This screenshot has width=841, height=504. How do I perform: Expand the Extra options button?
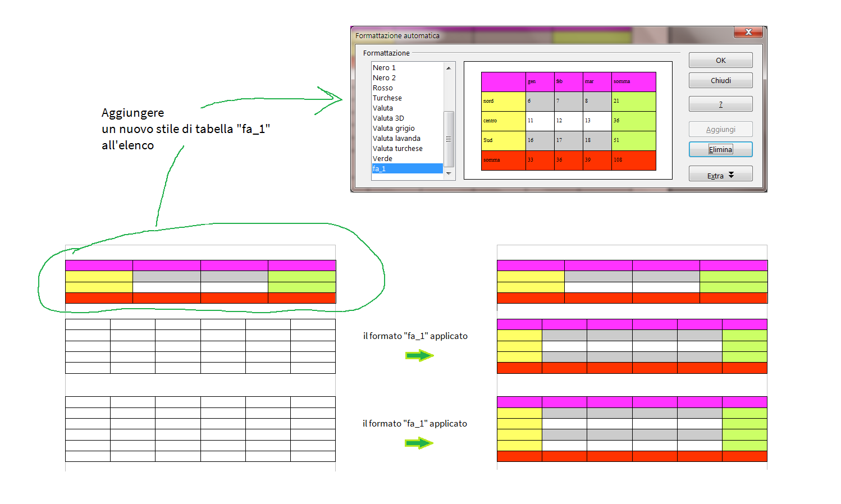[x=720, y=176]
